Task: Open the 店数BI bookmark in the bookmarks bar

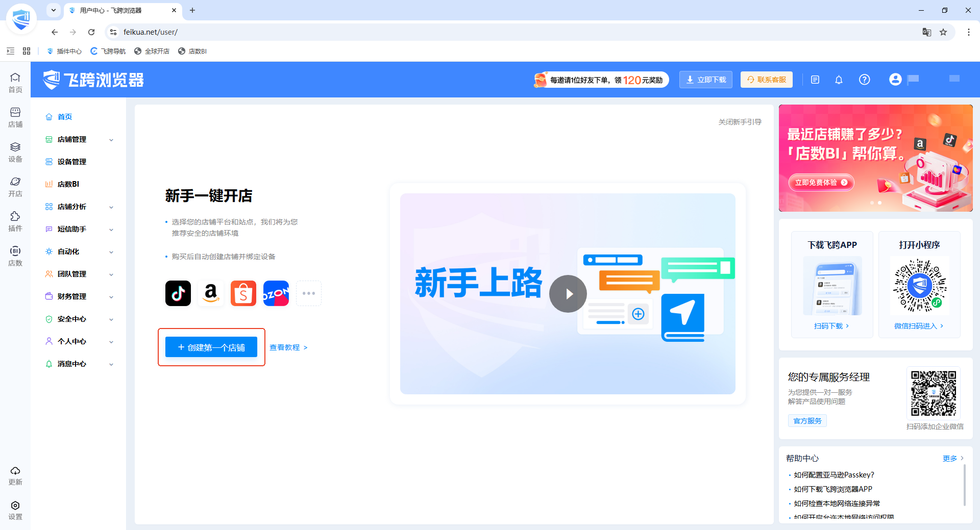Action: pos(192,51)
